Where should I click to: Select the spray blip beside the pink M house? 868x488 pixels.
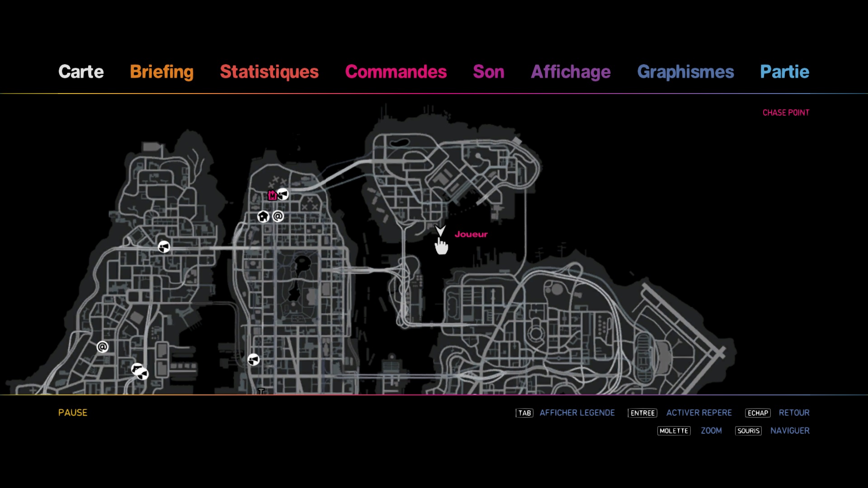pyautogui.click(x=283, y=194)
